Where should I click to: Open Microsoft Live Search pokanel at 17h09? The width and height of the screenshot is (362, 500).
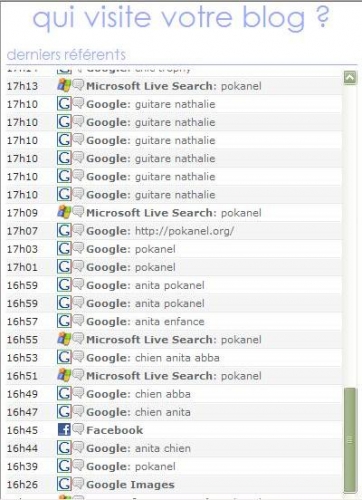click(x=174, y=213)
